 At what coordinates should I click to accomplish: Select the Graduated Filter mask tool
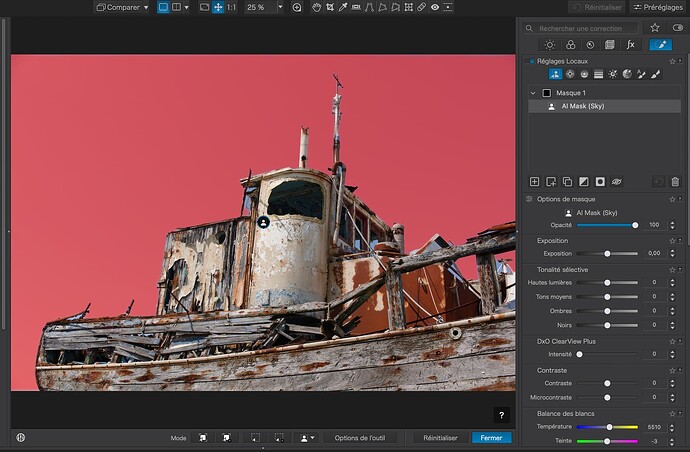(598, 74)
